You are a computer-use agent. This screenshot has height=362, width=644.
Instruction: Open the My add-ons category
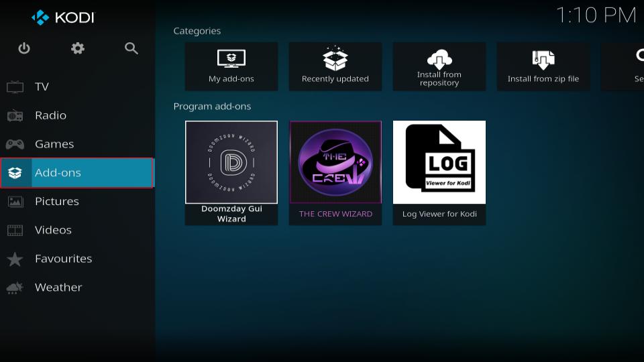click(231, 66)
